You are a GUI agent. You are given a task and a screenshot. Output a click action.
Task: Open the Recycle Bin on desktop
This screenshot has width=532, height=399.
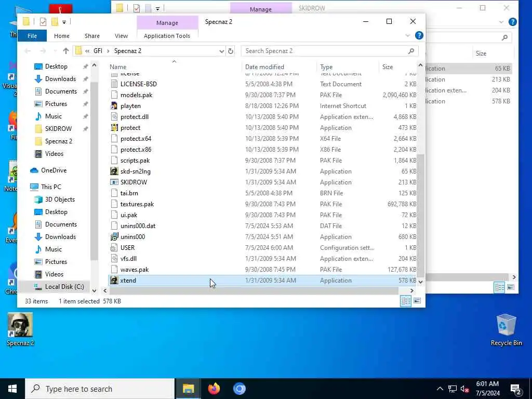(506, 330)
